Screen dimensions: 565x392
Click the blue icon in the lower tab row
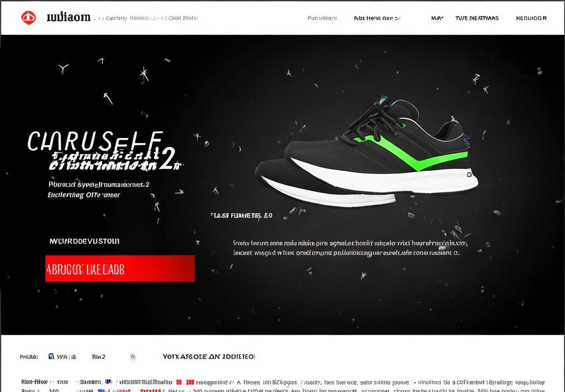(x=51, y=356)
